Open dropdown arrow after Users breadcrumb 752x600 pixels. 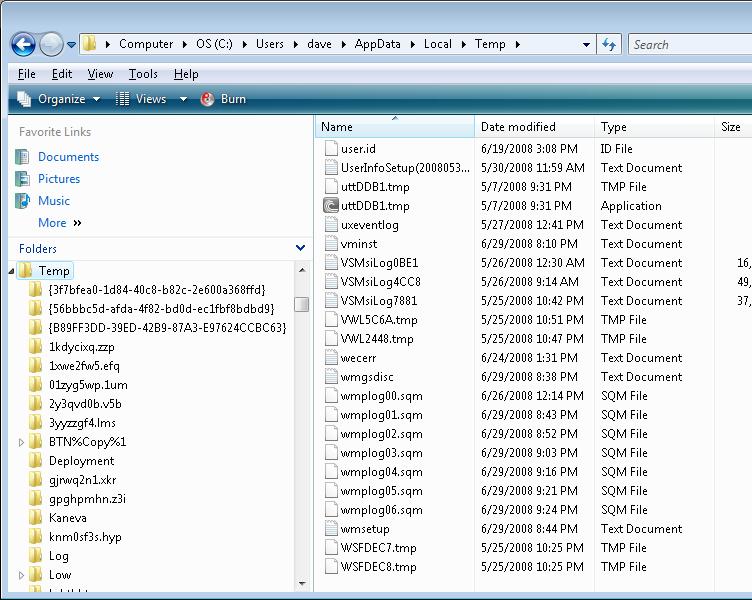(295, 45)
